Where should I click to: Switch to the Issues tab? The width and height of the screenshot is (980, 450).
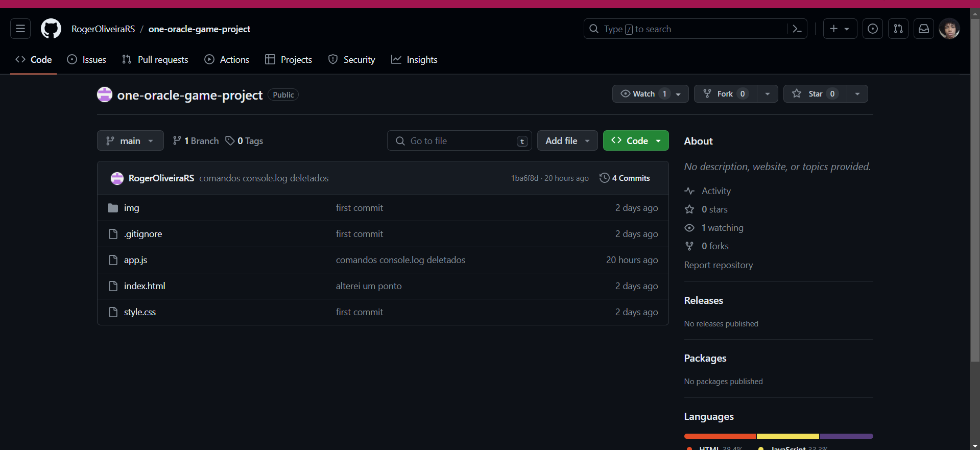click(x=87, y=60)
